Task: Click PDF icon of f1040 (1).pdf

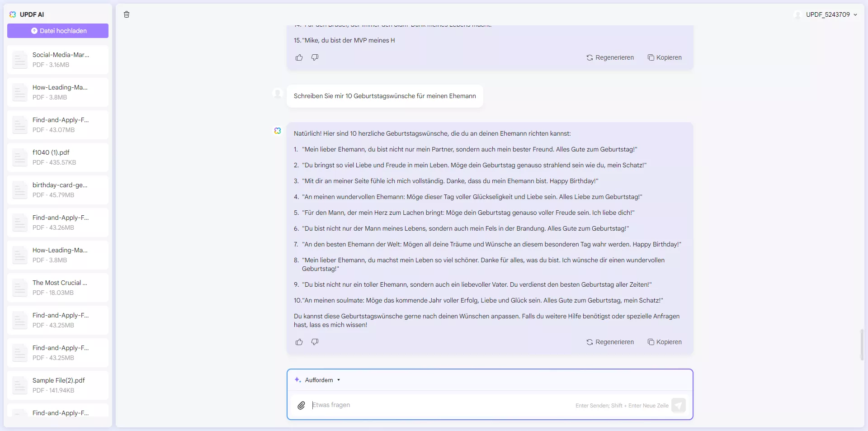Action: (x=19, y=157)
